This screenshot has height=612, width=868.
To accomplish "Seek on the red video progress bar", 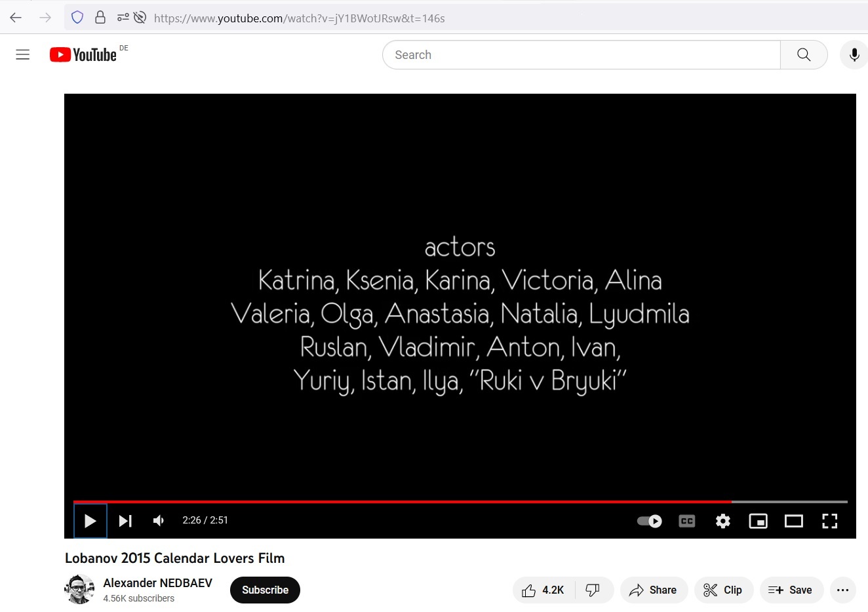I will point(402,502).
